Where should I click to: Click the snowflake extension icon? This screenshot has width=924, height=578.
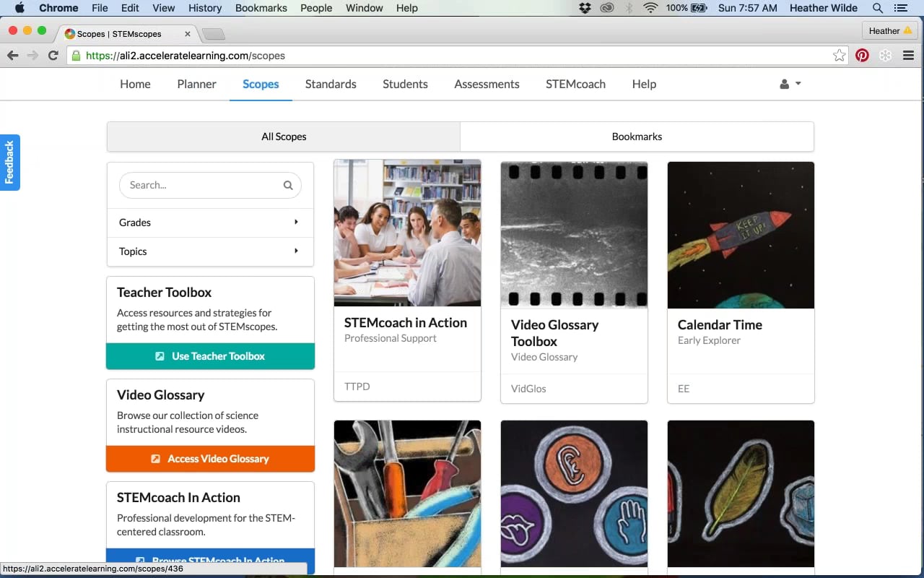pyautogui.click(x=885, y=56)
